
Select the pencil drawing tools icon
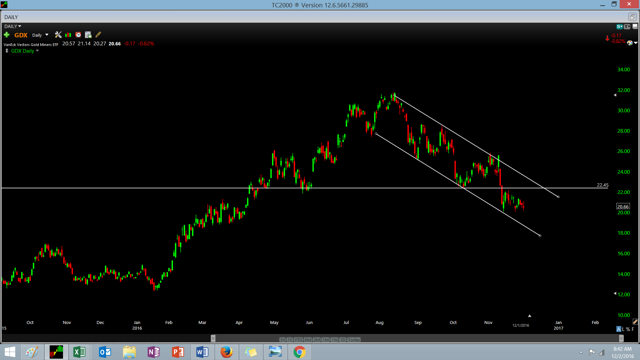click(x=98, y=35)
